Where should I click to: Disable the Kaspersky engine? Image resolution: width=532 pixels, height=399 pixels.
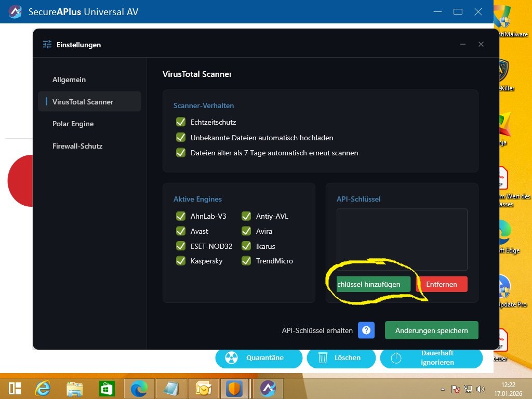[181, 261]
